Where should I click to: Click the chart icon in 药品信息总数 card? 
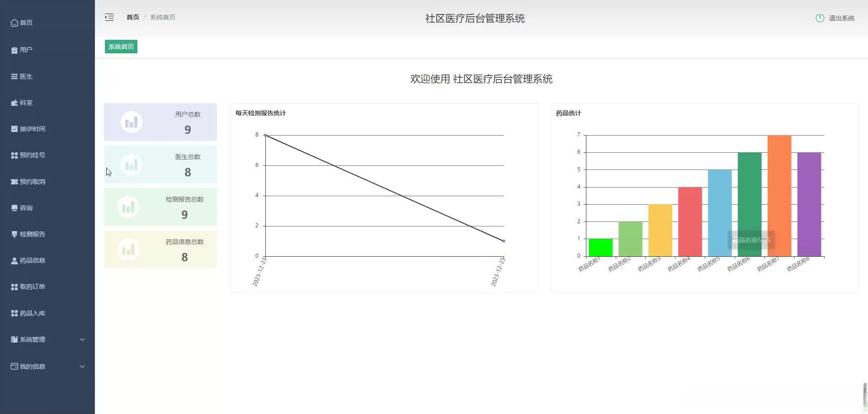point(128,249)
